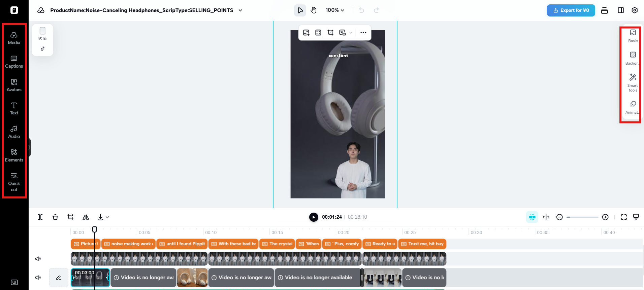Open keyboard shortcuts icon at bottom left
The height and width of the screenshot is (290, 644).
tap(14, 282)
